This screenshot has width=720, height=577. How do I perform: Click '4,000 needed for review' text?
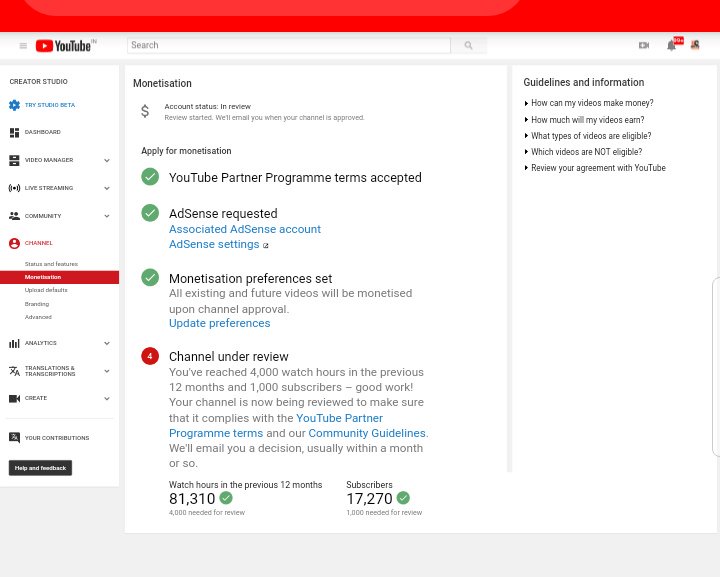click(x=207, y=513)
